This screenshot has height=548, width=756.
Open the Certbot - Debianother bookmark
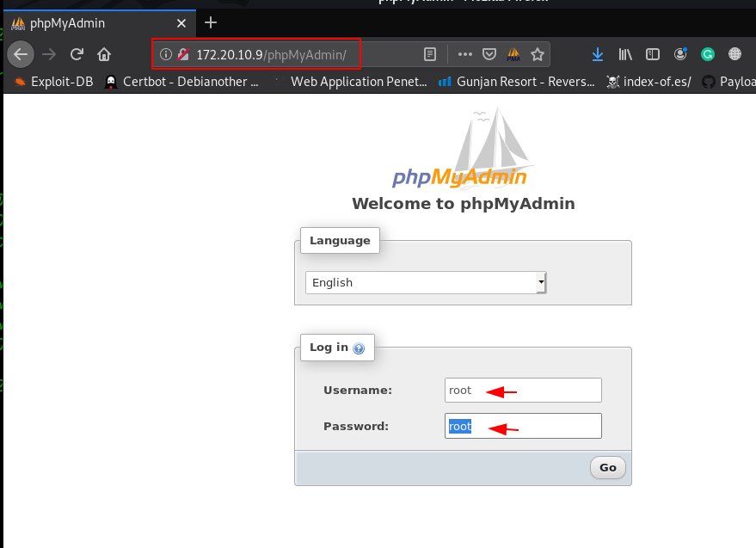(x=181, y=82)
